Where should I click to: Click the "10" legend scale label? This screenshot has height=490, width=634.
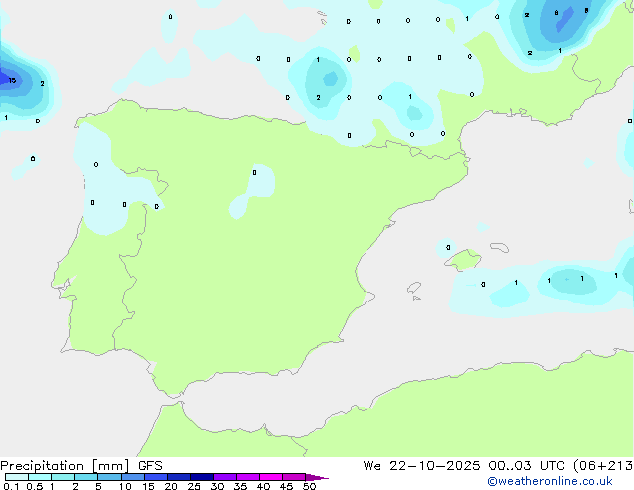click(x=125, y=486)
